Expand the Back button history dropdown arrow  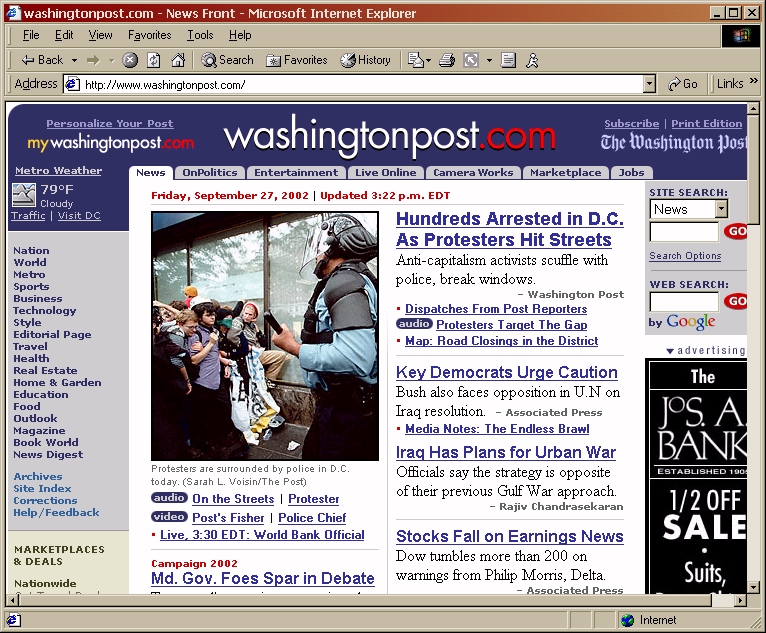click(x=74, y=60)
